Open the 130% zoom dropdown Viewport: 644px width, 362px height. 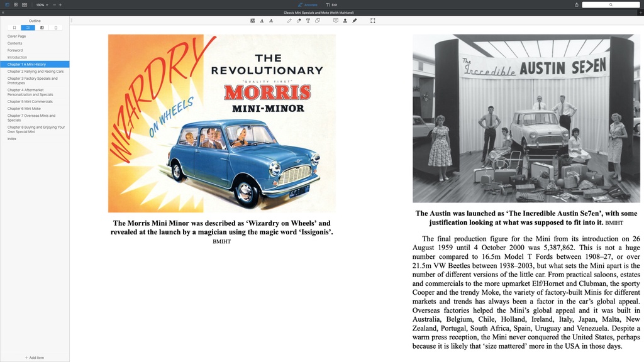[42, 4]
